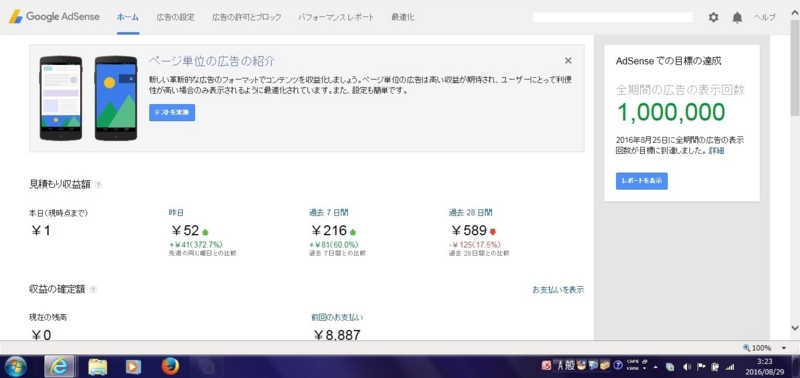Open the 昨日 earnings link
This screenshot has width=800, height=378.
click(x=175, y=213)
